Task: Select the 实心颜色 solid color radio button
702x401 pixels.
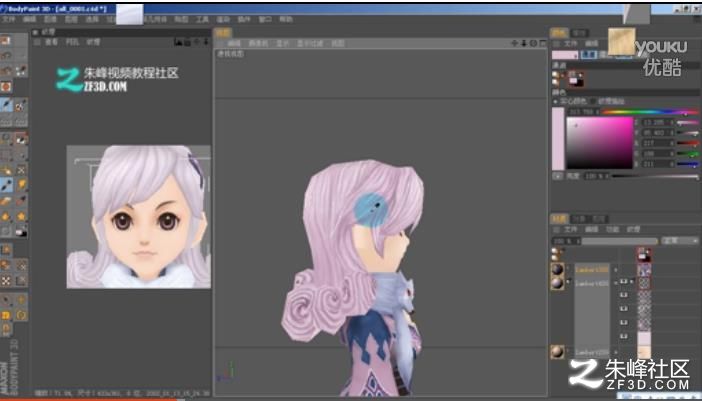Action: [x=556, y=102]
